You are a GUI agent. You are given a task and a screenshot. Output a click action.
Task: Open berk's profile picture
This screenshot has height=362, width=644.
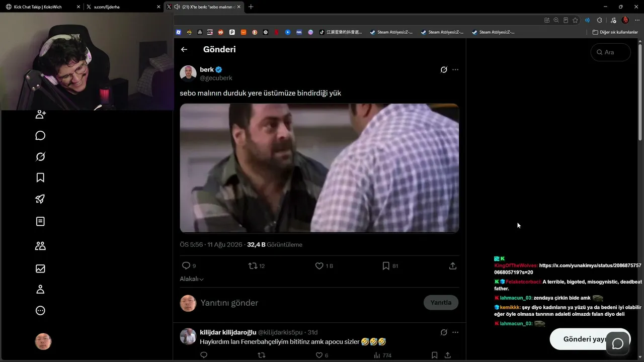click(188, 73)
